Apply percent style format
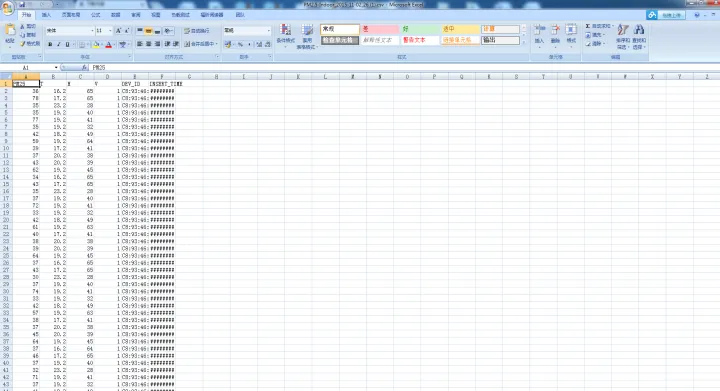Viewport: 720px width, 391px height. (x=240, y=45)
